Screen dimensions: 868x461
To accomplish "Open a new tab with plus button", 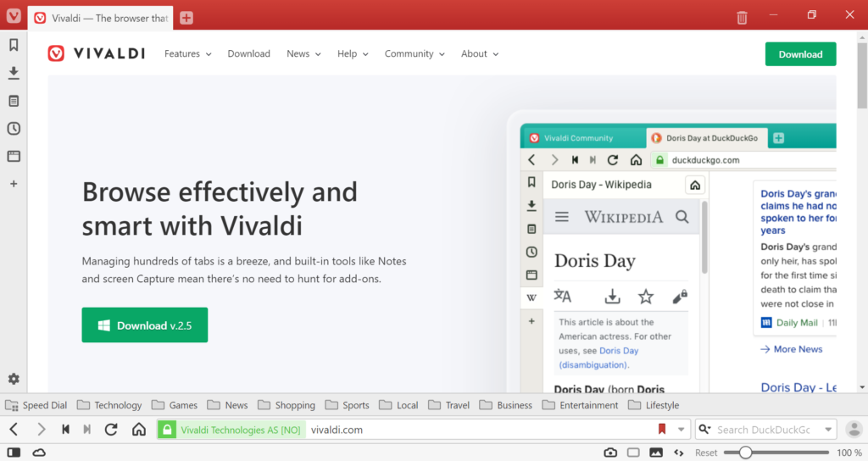I will click(186, 18).
